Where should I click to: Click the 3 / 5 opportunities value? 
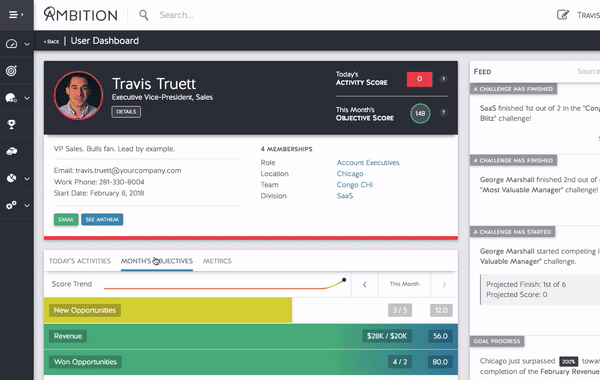point(400,310)
